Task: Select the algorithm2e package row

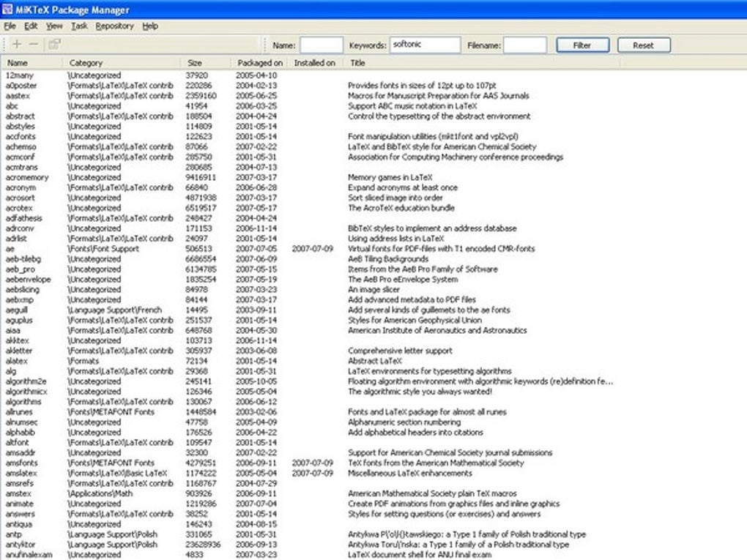Action: 310,381
